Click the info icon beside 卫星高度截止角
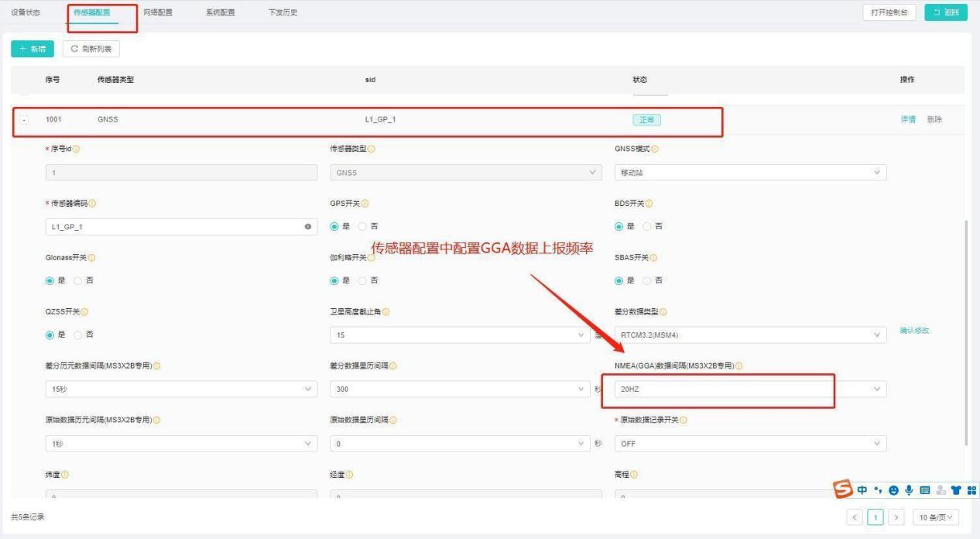The height and width of the screenshot is (539, 980). pyautogui.click(x=385, y=312)
